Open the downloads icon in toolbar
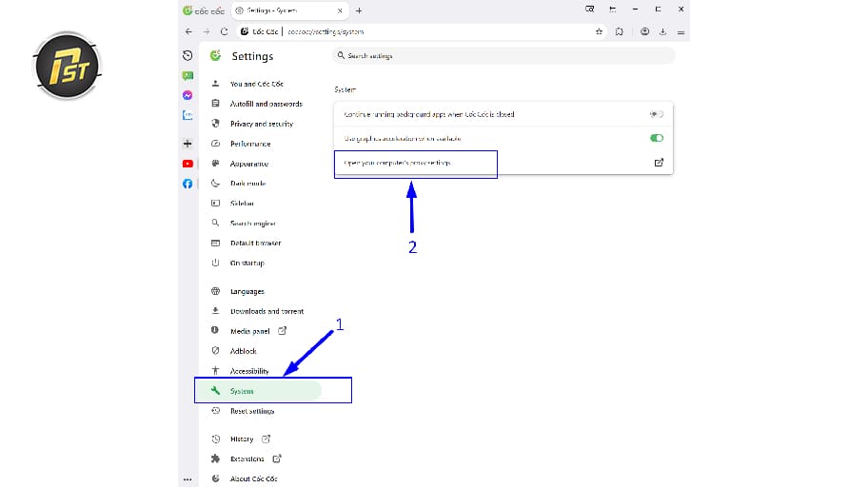 pyautogui.click(x=662, y=32)
